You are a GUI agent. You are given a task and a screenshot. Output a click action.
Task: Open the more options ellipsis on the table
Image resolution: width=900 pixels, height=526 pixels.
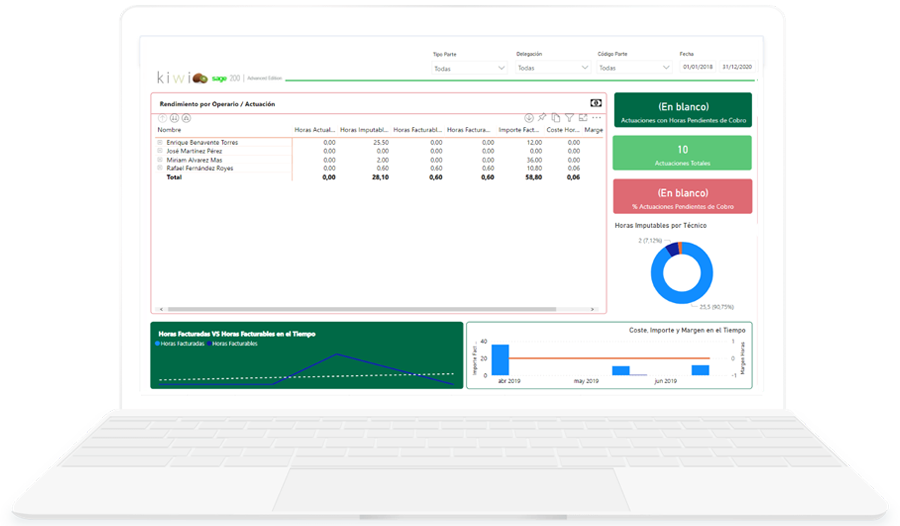596,118
